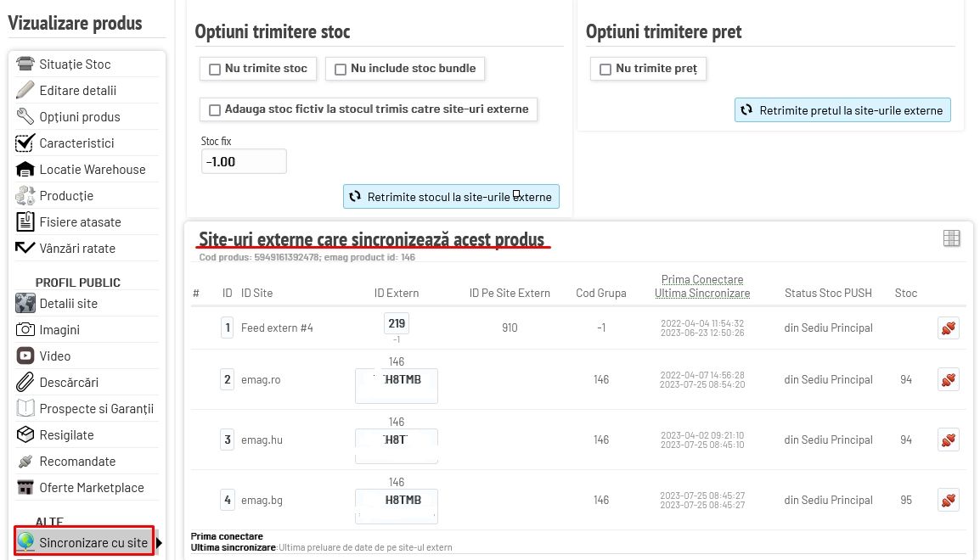Click disconnect icon for Feed extern #4
This screenshot has width=980, height=560.
click(x=948, y=328)
